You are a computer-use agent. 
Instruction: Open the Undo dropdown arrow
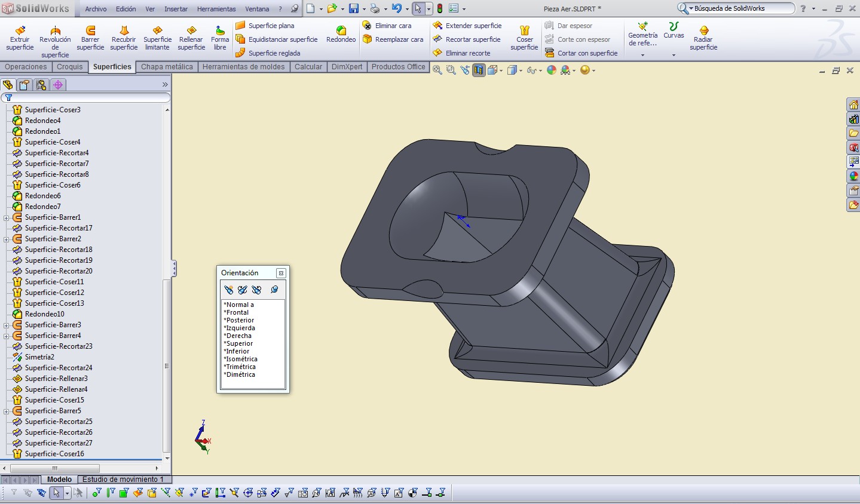(x=406, y=9)
